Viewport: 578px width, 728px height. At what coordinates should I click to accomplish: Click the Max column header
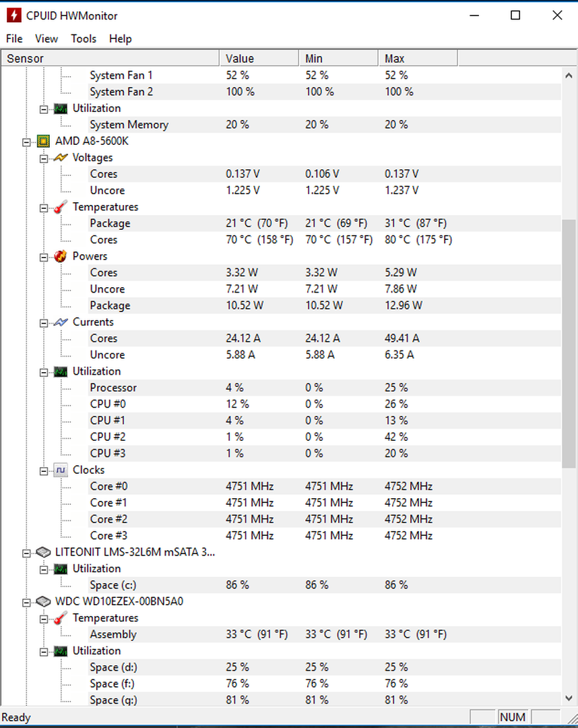point(418,59)
